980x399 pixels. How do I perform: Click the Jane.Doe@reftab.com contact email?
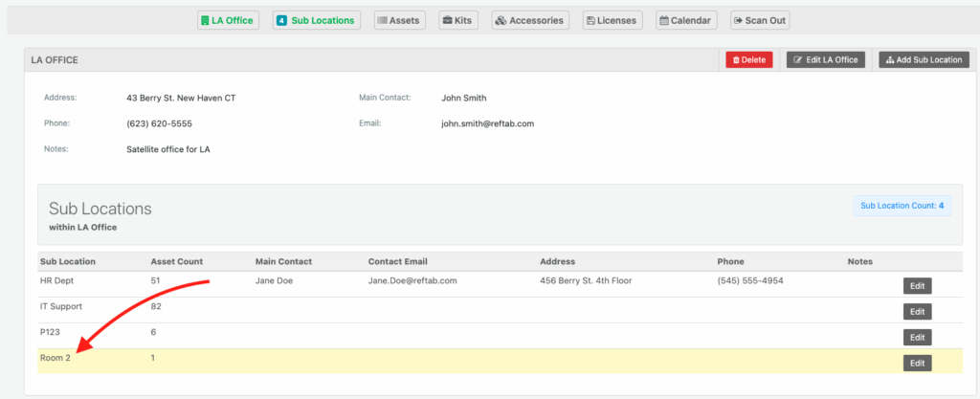[412, 280]
